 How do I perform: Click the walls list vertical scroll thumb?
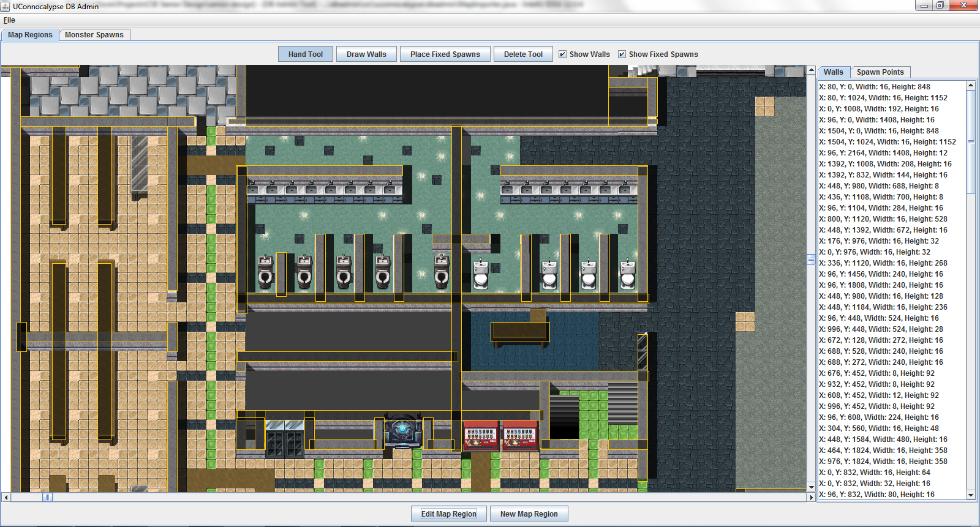[x=971, y=141]
